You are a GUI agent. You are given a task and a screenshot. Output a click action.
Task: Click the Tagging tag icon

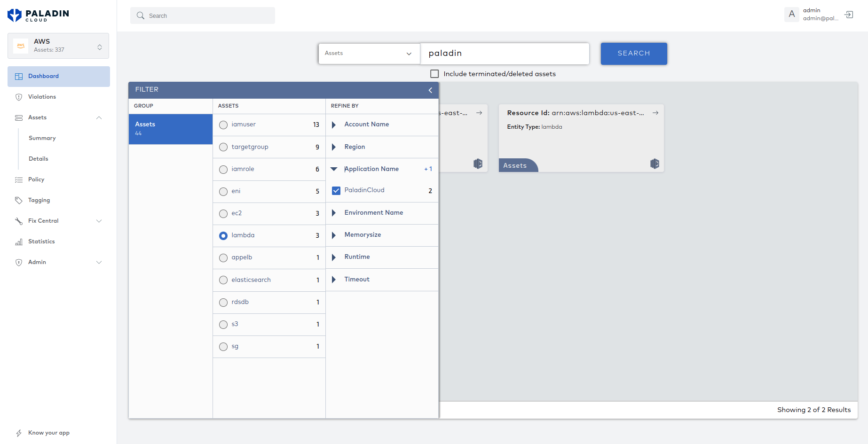tap(19, 200)
